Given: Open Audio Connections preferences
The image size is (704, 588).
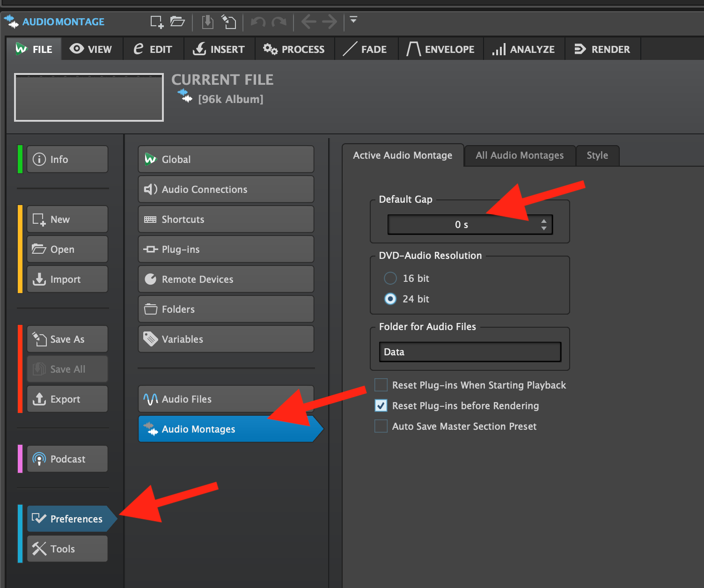Looking at the screenshot, I should [x=226, y=189].
